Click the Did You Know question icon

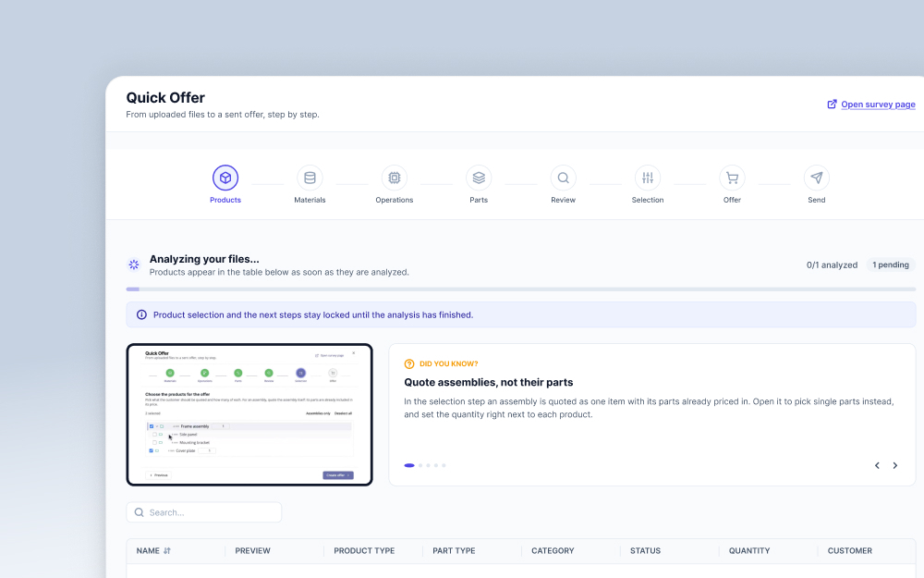pyautogui.click(x=409, y=363)
